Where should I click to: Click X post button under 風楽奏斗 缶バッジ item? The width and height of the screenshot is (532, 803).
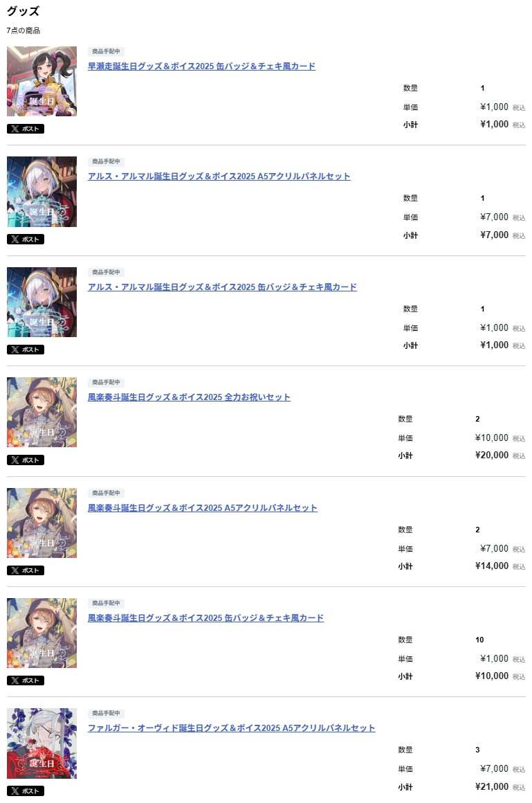[x=26, y=680]
